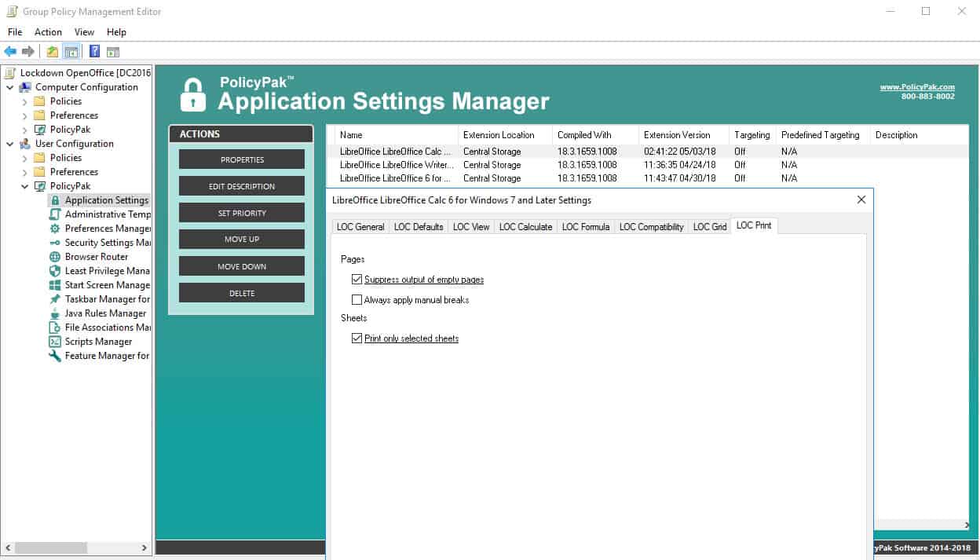Open the Action menu
Viewport: 980px width, 560px height.
[48, 32]
